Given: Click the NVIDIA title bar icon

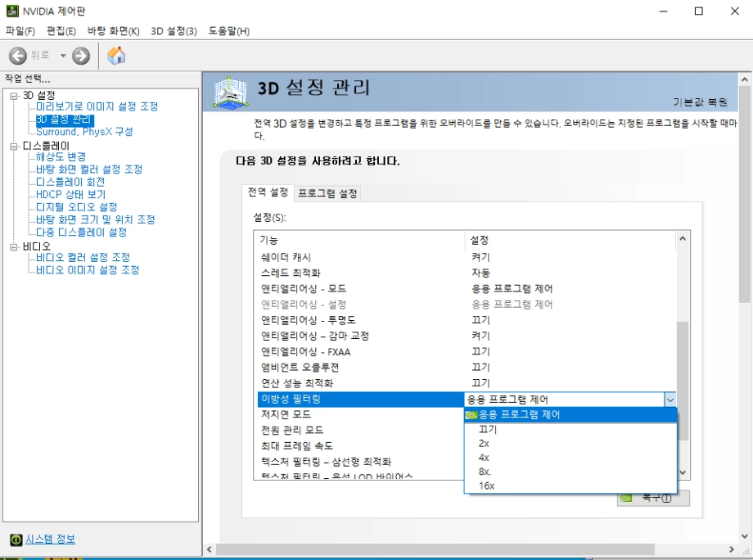Looking at the screenshot, I should (x=12, y=11).
